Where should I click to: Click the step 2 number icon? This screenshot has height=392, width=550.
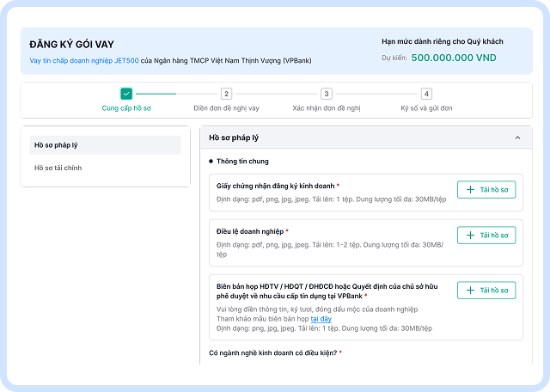tap(226, 94)
